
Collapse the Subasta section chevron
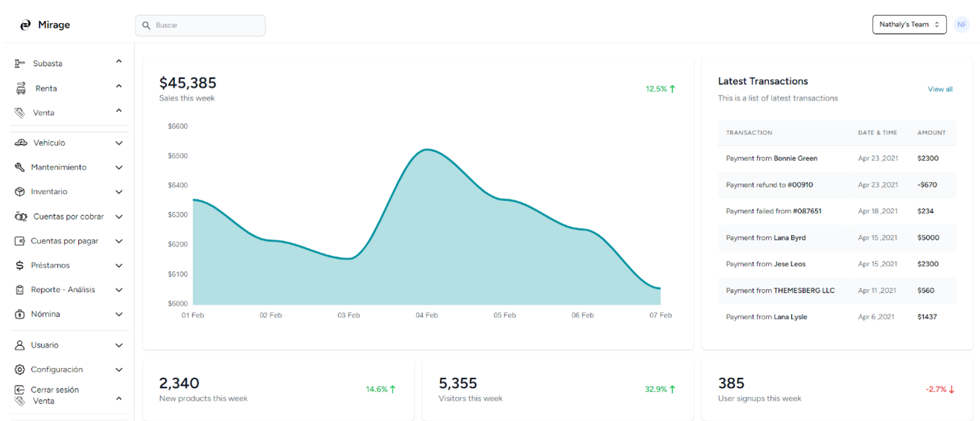119,61
